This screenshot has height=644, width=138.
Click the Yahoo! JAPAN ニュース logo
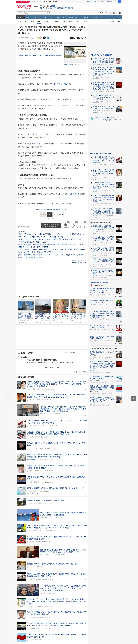coord(27,7)
